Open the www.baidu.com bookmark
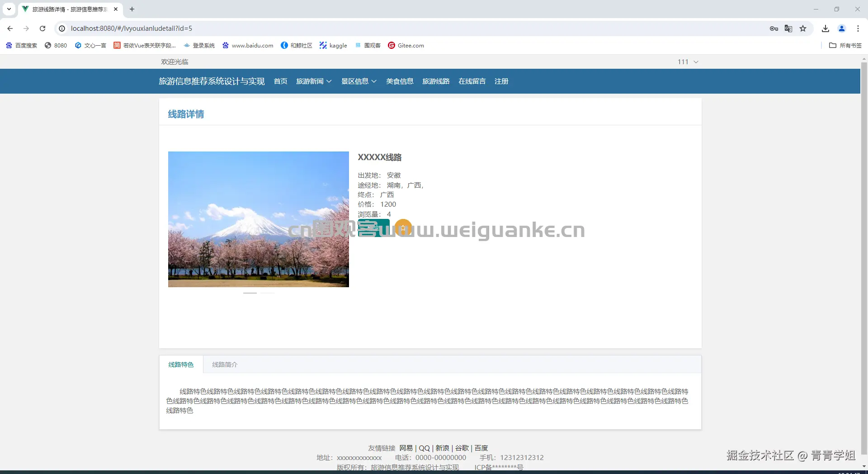Image resolution: width=868 pixels, height=474 pixels. click(248, 45)
